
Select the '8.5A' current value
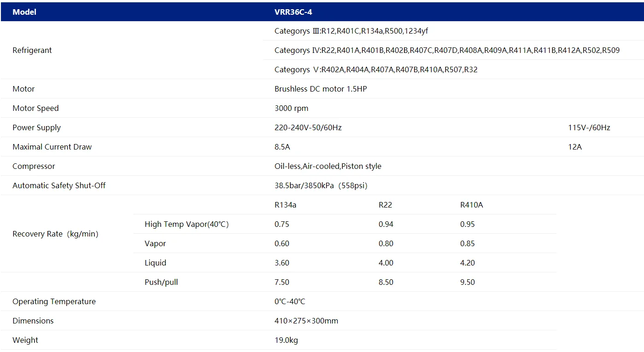[x=282, y=147]
